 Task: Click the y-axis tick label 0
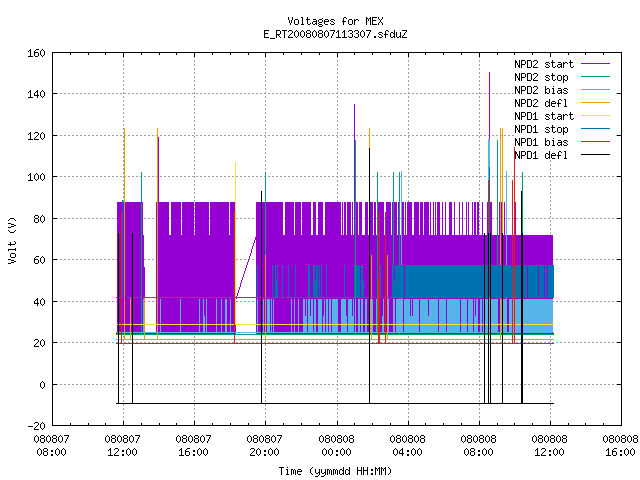click(x=42, y=385)
